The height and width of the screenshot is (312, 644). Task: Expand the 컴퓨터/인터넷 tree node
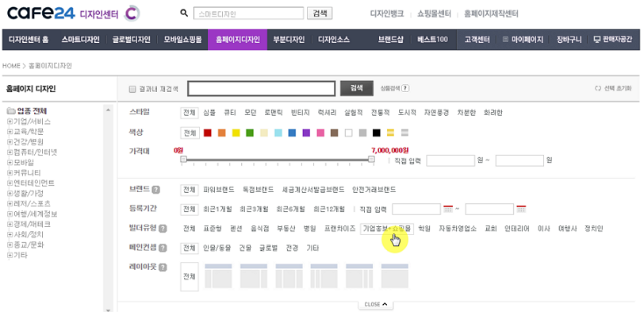(x=10, y=152)
